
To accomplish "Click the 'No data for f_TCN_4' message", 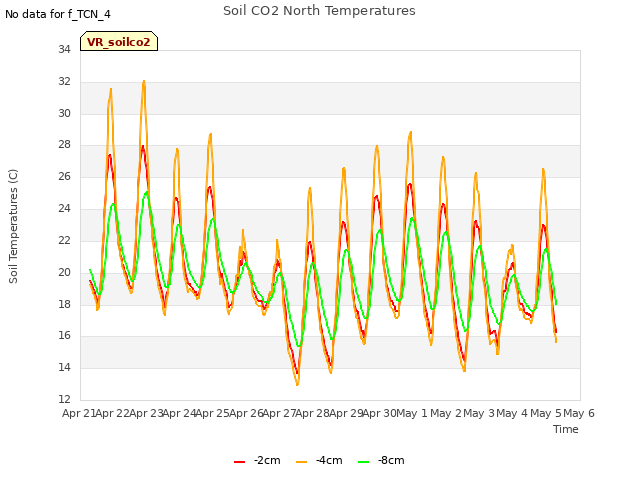I will (x=58, y=14).
